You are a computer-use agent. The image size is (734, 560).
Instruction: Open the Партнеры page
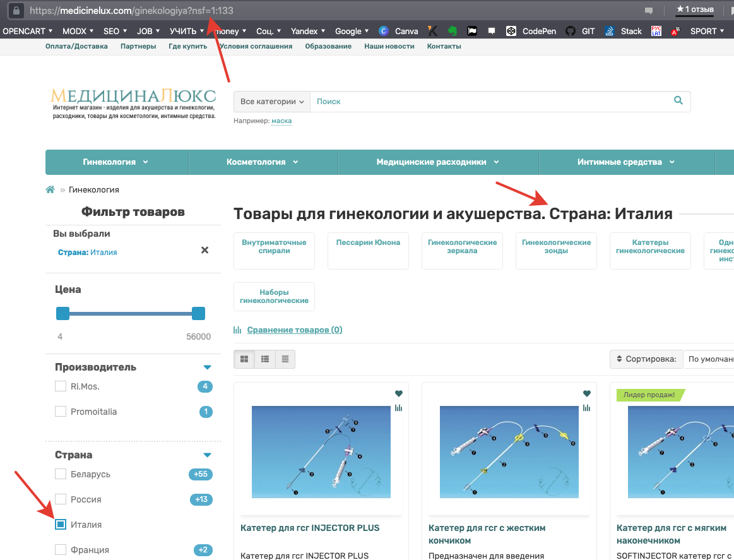tap(138, 46)
